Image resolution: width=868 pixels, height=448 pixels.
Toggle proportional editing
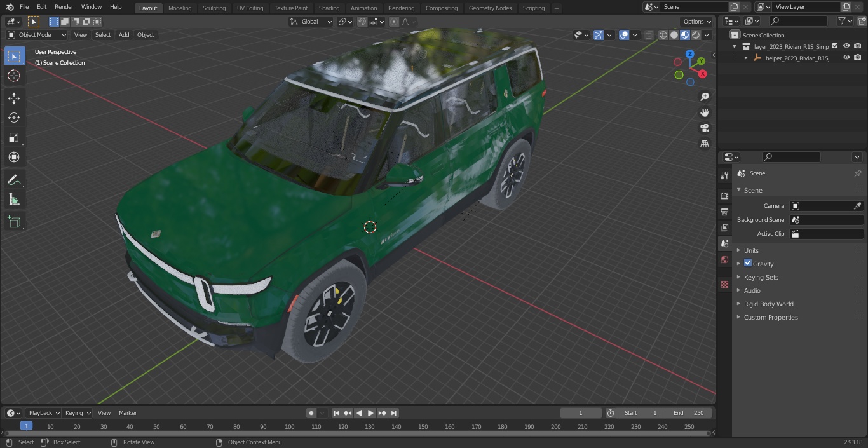point(393,22)
